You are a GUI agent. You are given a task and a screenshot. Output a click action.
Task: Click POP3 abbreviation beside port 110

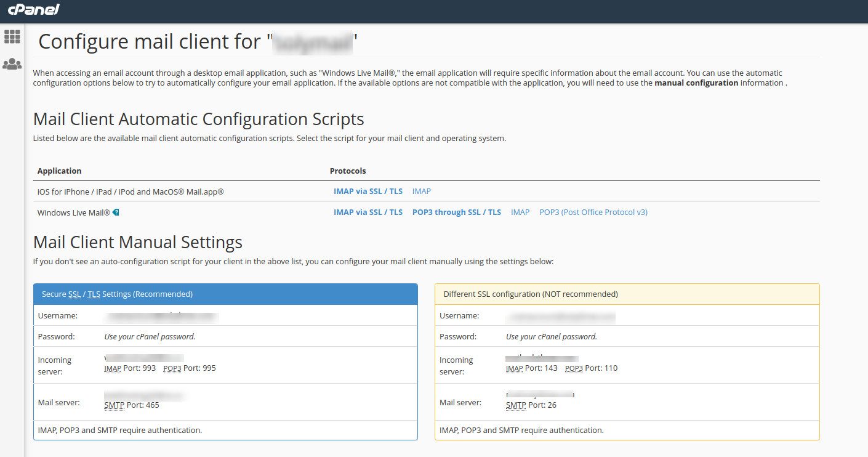(x=573, y=368)
